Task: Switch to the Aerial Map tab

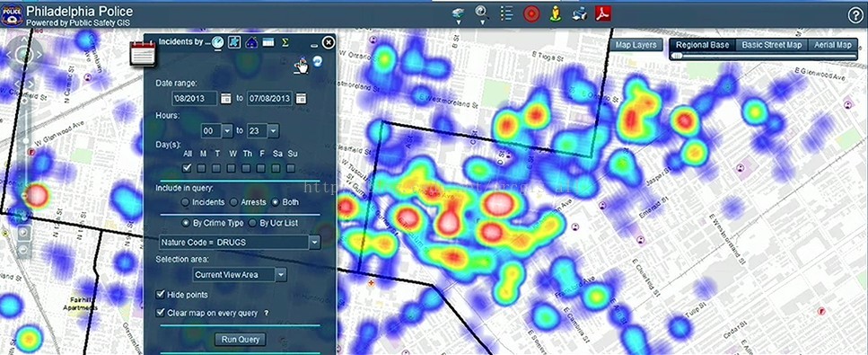Action: [x=833, y=45]
